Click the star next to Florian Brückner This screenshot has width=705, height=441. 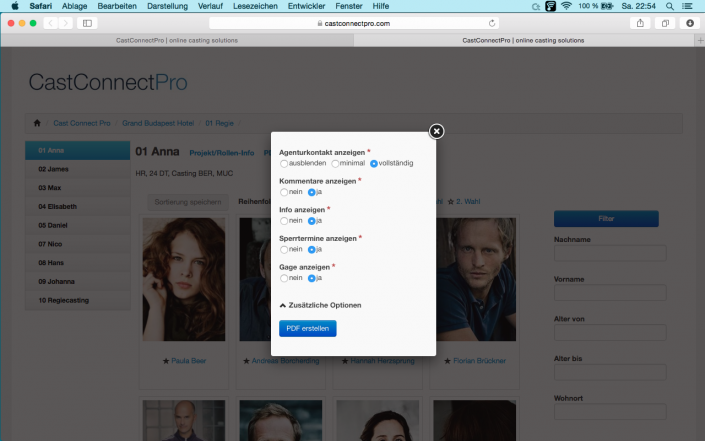[x=447, y=361]
